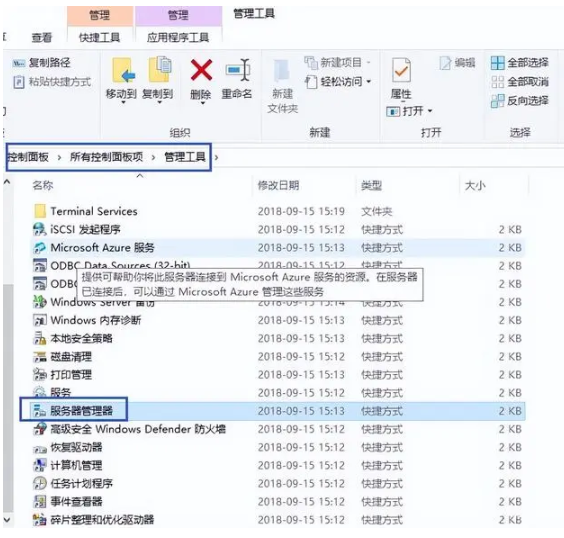Viewport: 564px width, 538px height.
Task: Click Select all (全部选择)
Action: tap(520, 63)
